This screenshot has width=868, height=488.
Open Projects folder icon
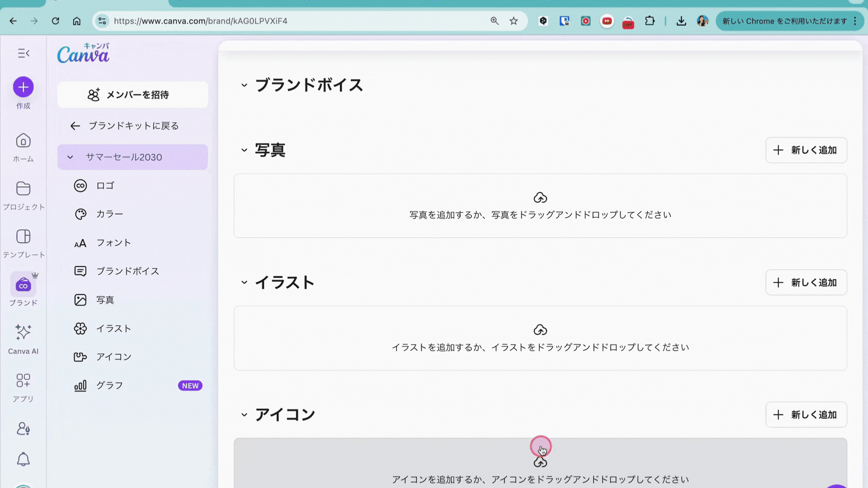23,189
